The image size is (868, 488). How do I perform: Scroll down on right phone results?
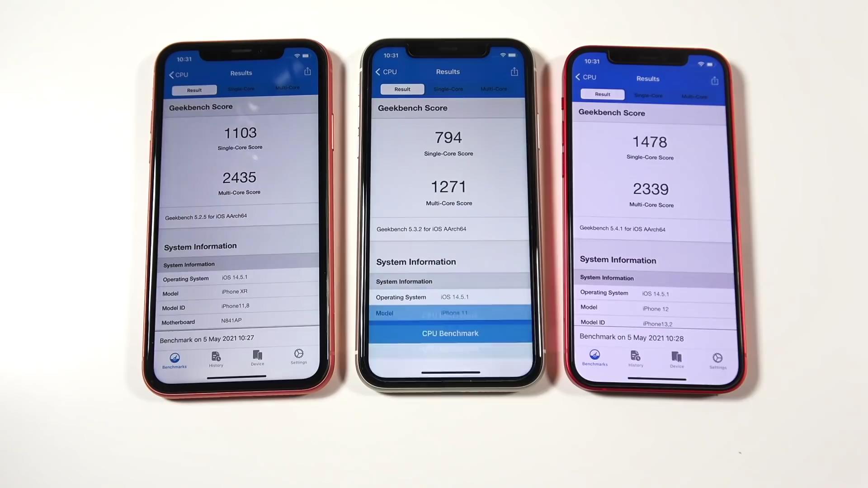[x=650, y=238]
